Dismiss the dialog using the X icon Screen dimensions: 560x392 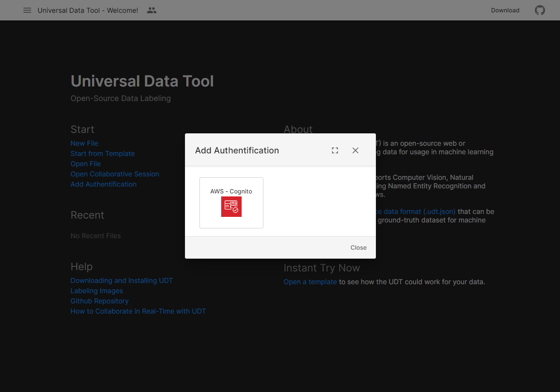355,150
